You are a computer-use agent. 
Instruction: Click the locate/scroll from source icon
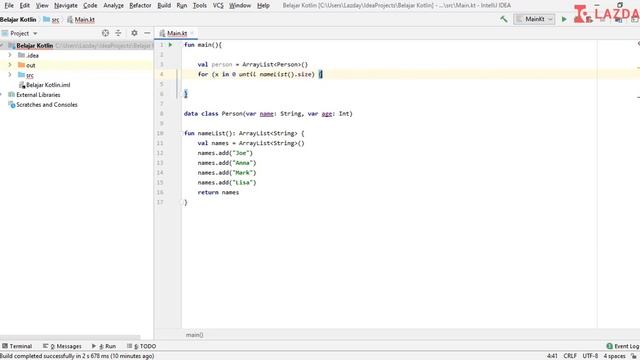point(105,33)
